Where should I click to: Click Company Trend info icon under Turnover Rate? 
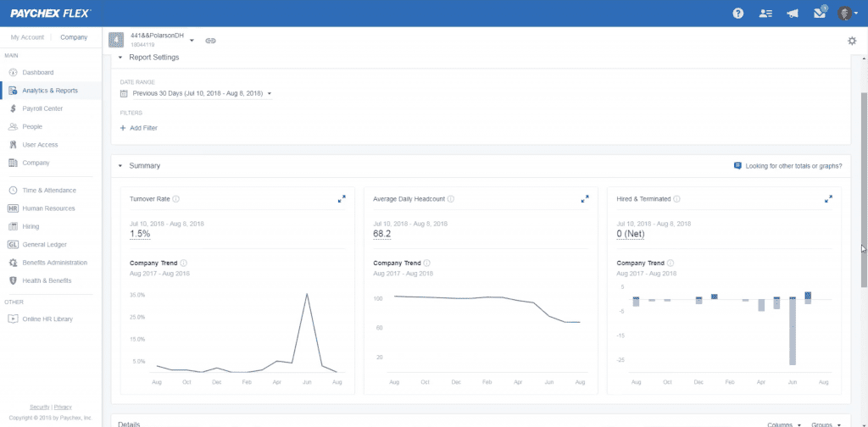coord(184,263)
